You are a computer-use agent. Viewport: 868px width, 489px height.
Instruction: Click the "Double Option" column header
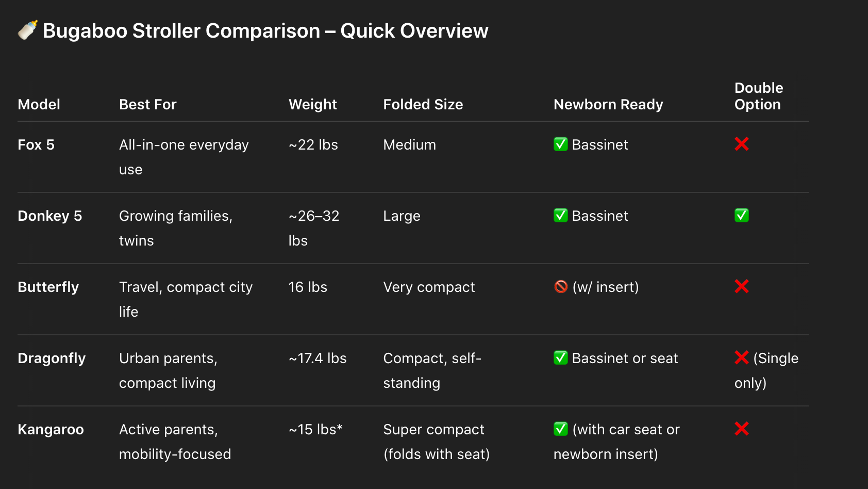pyautogui.click(x=758, y=96)
